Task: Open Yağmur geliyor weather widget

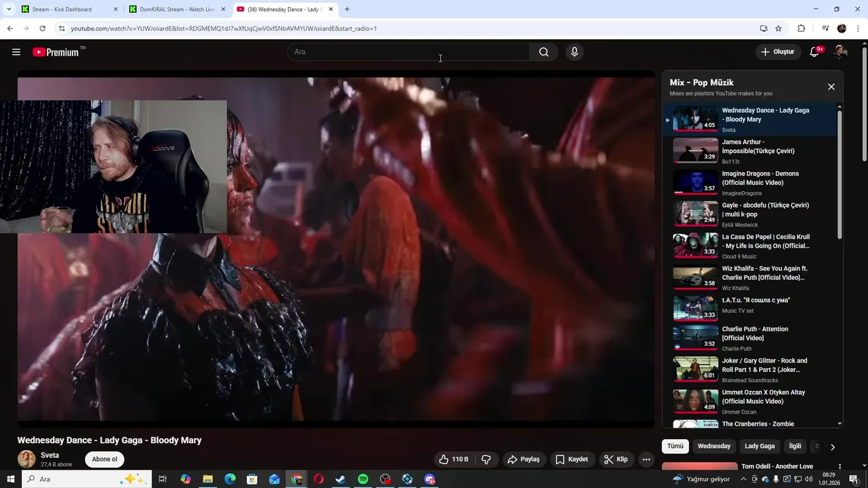Action: [701, 479]
